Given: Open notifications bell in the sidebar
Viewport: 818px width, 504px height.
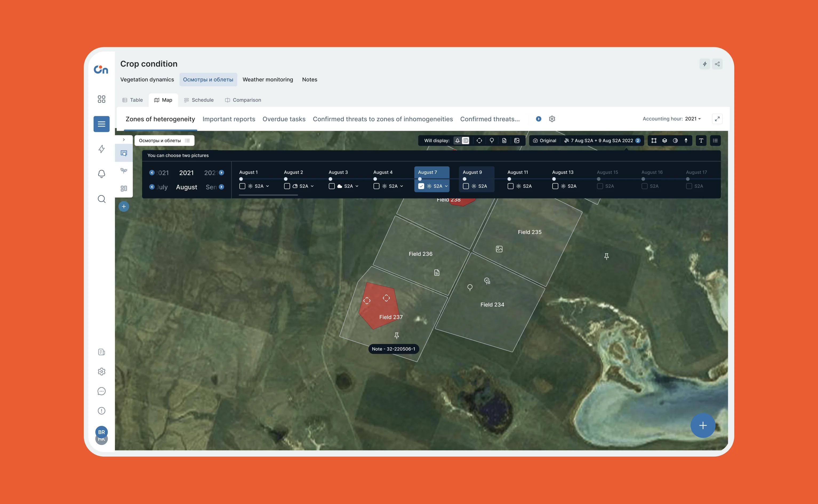Looking at the screenshot, I should tap(101, 174).
